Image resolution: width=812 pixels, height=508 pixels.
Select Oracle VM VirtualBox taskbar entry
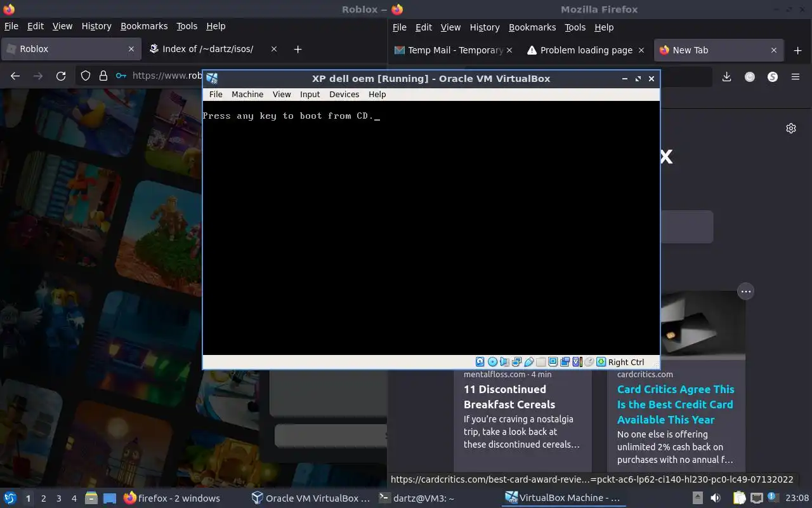pos(311,498)
